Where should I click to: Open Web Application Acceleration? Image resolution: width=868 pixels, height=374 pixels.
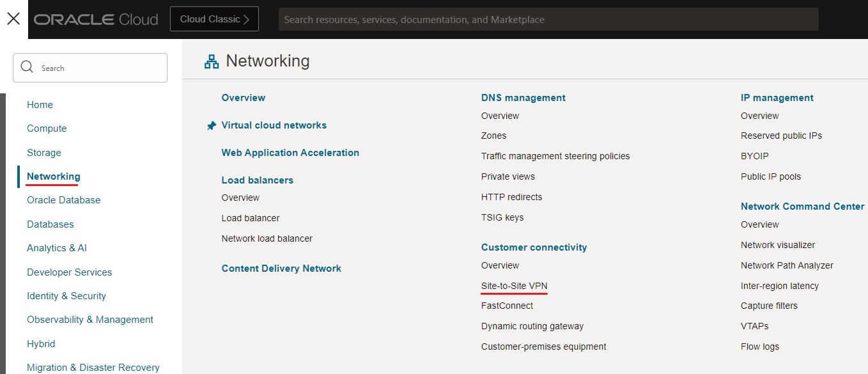coord(290,153)
